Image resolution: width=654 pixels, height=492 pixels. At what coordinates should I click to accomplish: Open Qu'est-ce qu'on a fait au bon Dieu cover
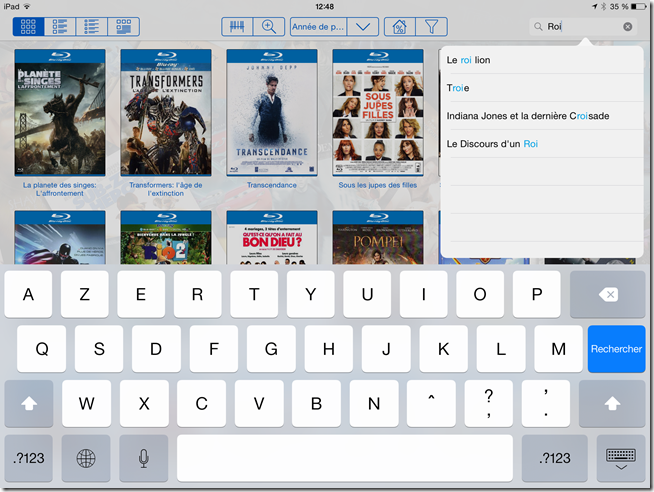[272, 237]
